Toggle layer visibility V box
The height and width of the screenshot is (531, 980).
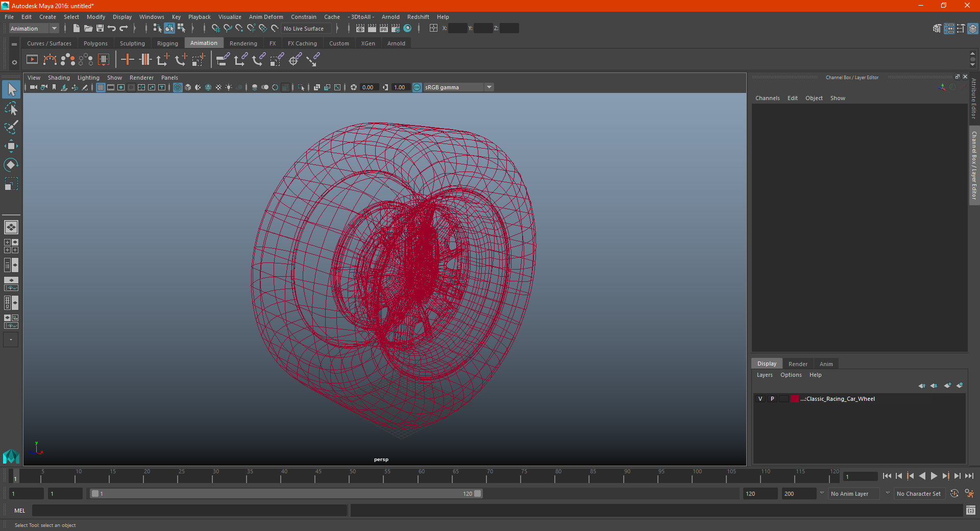760,399
